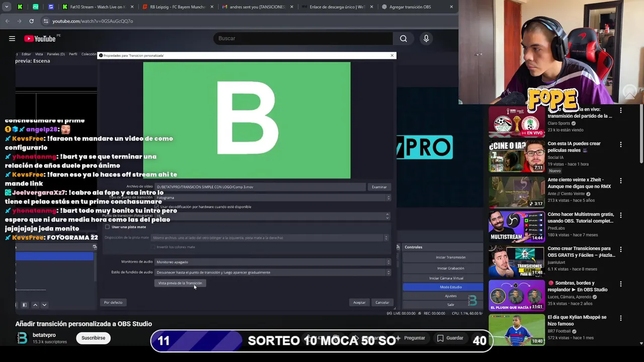
Task: Open the Tipo de punto de transición dropdown
Action: [273, 198]
